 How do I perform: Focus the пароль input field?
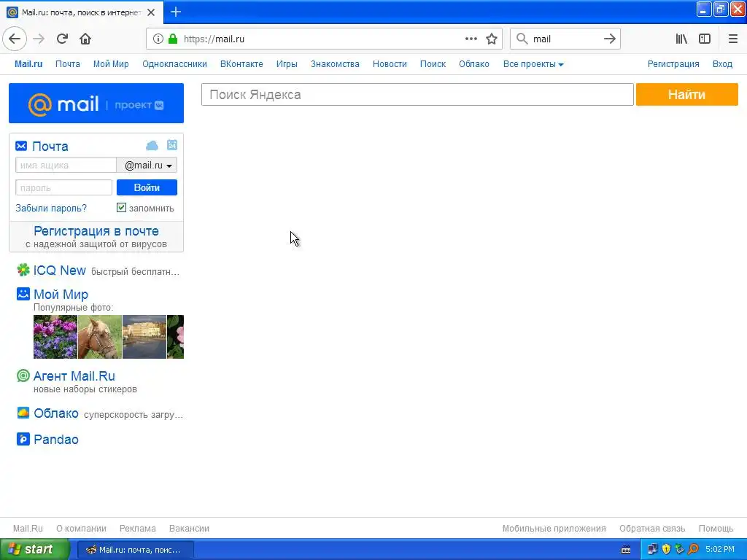click(x=64, y=187)
